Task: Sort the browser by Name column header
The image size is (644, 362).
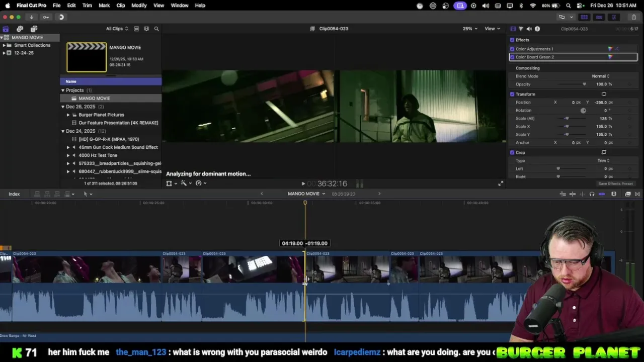Action: tap(111, 81)
